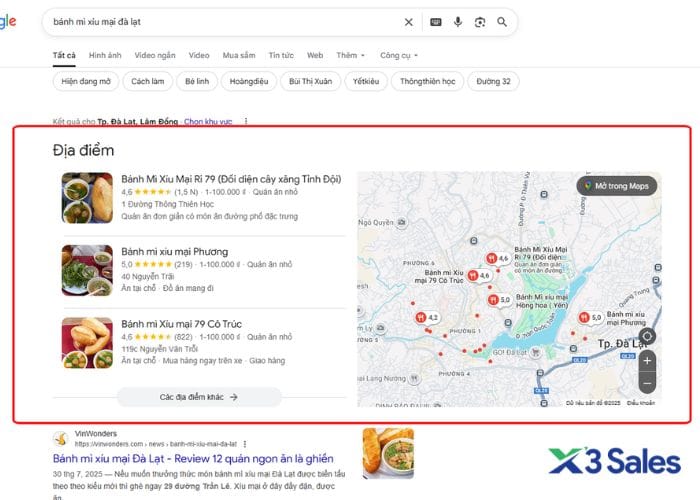The image size is (700, 500).
Task: Zoom in on the map
Action: [647, 360]
